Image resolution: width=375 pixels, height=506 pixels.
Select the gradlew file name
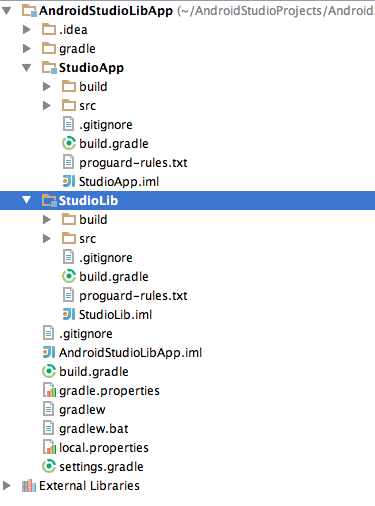click(82, 410)
